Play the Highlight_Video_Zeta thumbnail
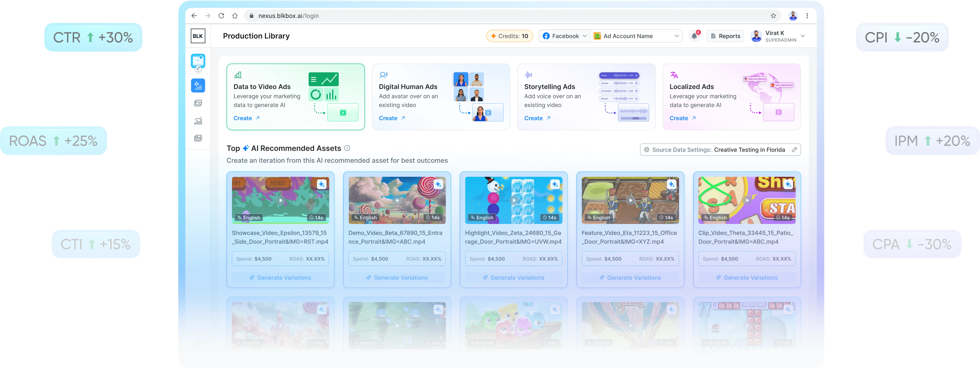This screenshot has height=368, width=980. click(x=514, y=200)
